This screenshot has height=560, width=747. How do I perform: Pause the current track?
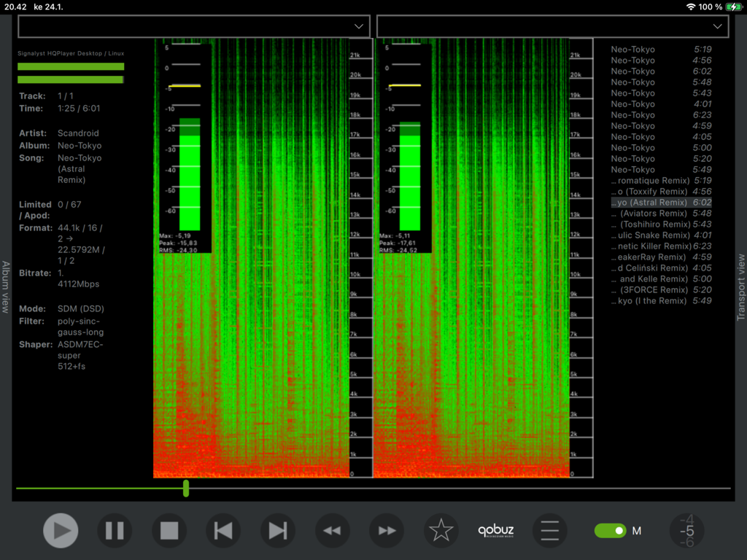115,531
